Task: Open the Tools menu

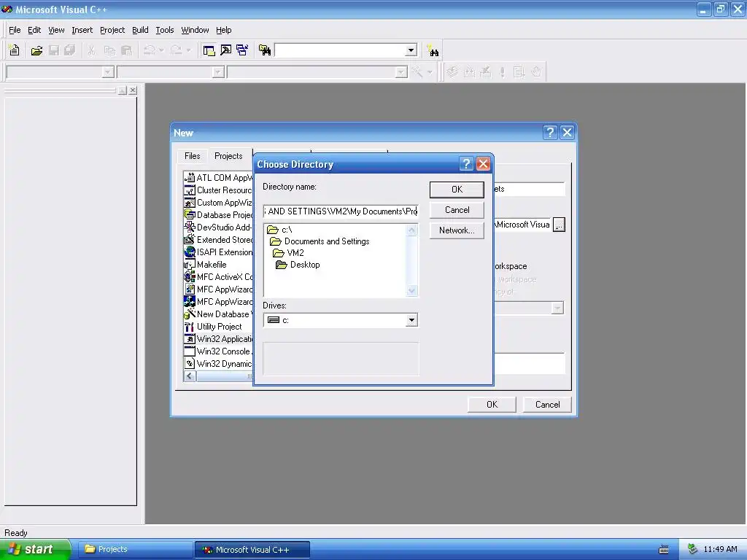Action: click(165, 30)
